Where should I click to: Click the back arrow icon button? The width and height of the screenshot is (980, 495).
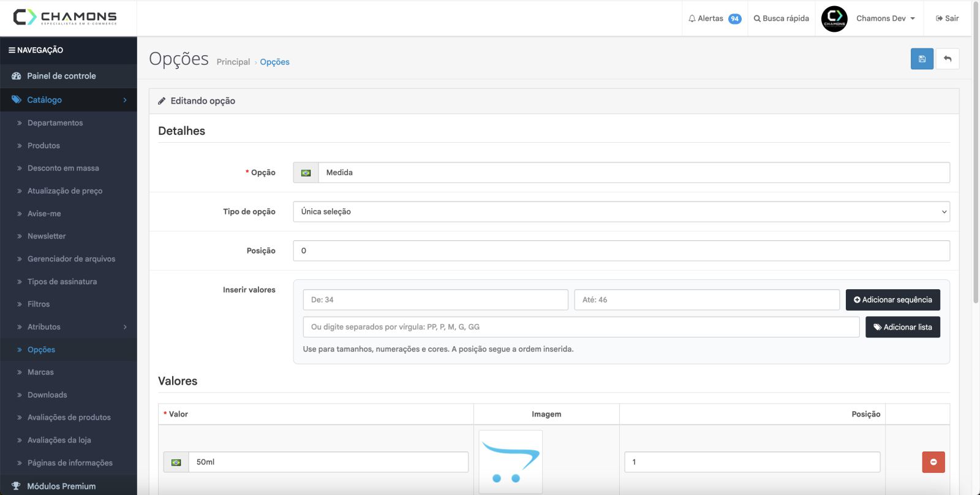click(x=948, y=59)
